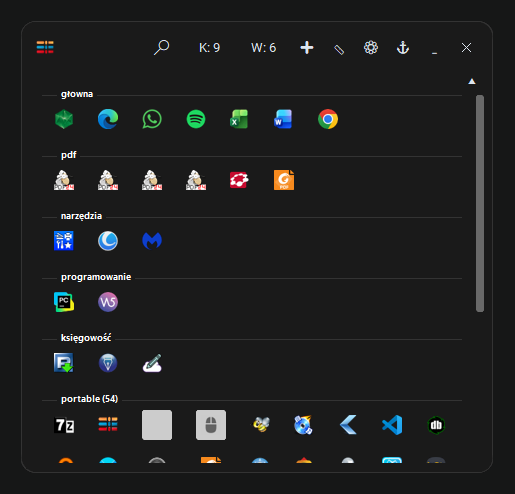Open Visual Studio Code from portable
Screen dimensions: 515x494
click(x=392, y=425)
